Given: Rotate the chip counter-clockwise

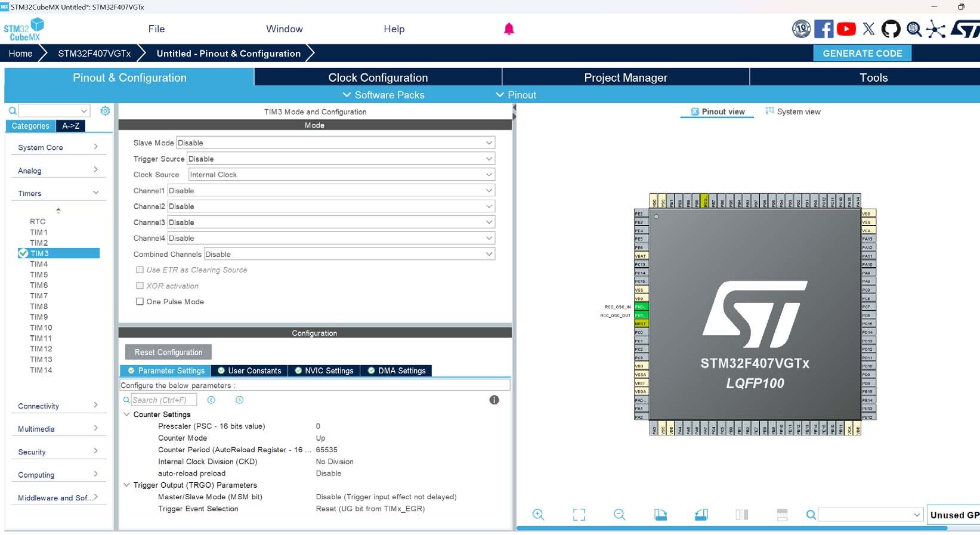Looking at the screenshot, I should [x=701, y=514].
